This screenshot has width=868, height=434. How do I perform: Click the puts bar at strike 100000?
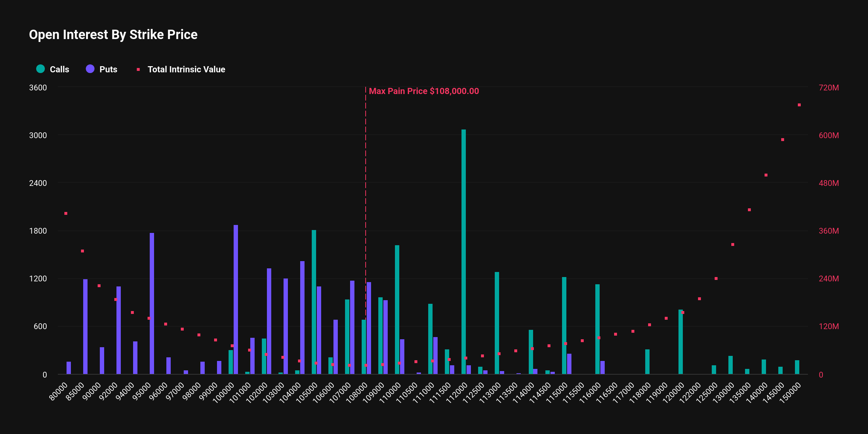pyautogui.click(x=236, y=300)
